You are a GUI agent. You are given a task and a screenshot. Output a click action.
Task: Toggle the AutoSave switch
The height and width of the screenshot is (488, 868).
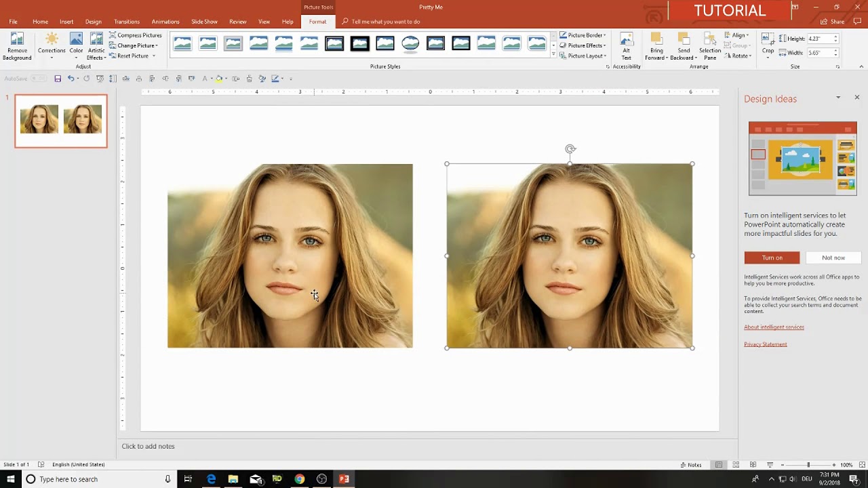pos(39,79)
